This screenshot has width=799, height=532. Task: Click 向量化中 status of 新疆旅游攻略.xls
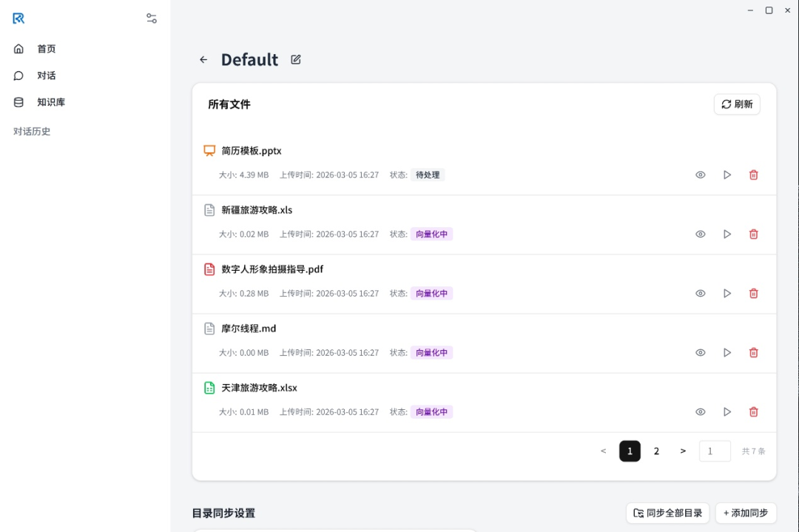[431, 234]
